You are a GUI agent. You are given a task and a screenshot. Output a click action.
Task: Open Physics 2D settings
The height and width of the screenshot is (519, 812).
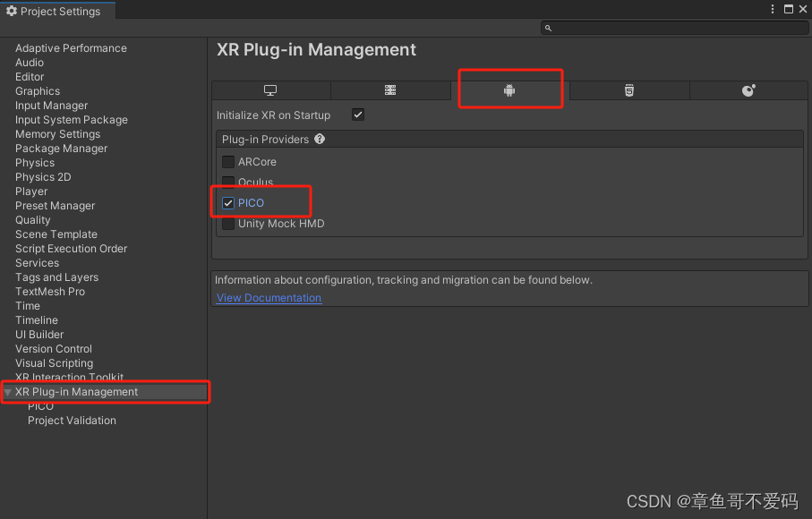click(x=43, y=177)
